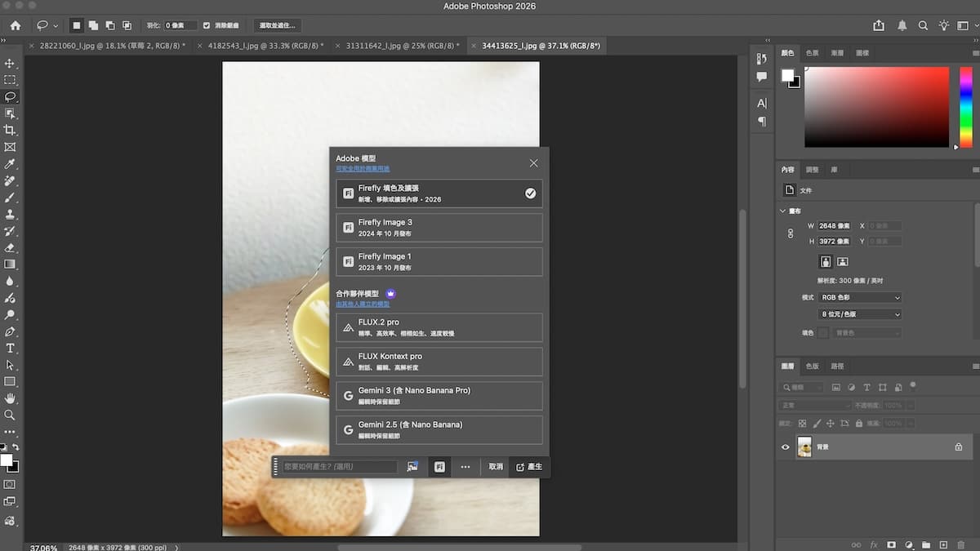Image resolution: width=980 pixels, height=551 pixels.
Task: Switch to the 4182543_l.jpg document tab
Action: pyautogui.click(x=265, y=46)
